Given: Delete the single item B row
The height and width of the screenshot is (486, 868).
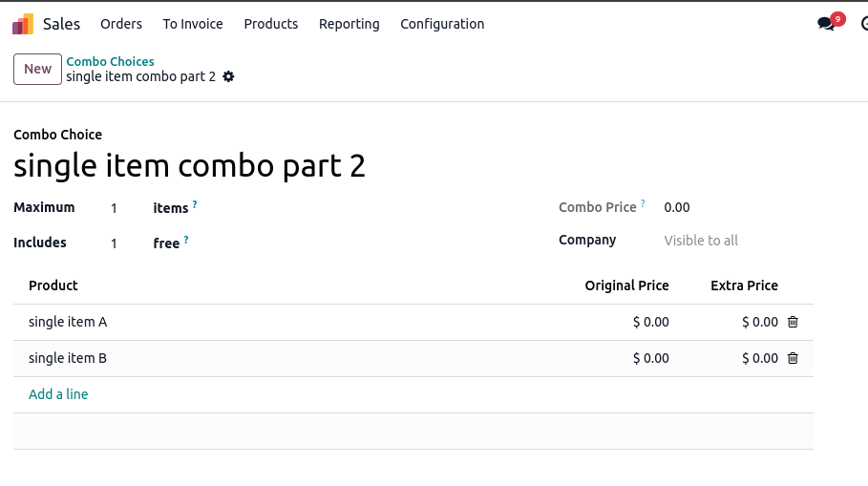Looking at the screenshot, I should click(x=793, y=358).
